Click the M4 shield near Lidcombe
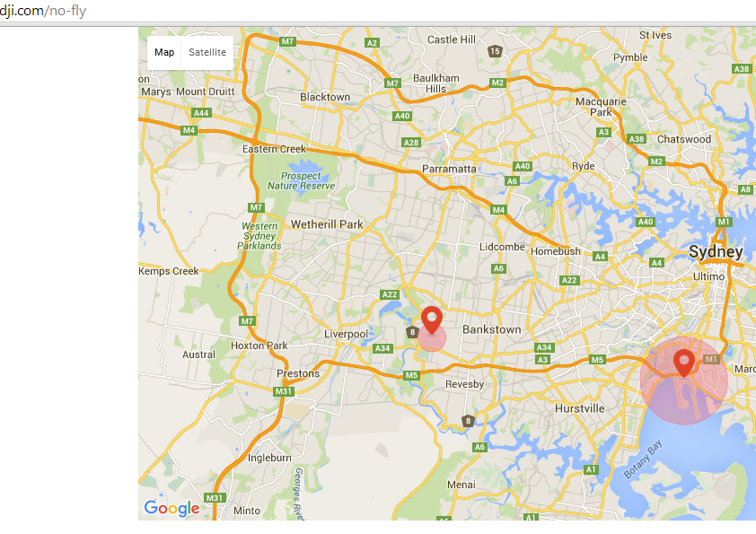The height and width of the screenshot is (534, 756). (x=498, y=210)
